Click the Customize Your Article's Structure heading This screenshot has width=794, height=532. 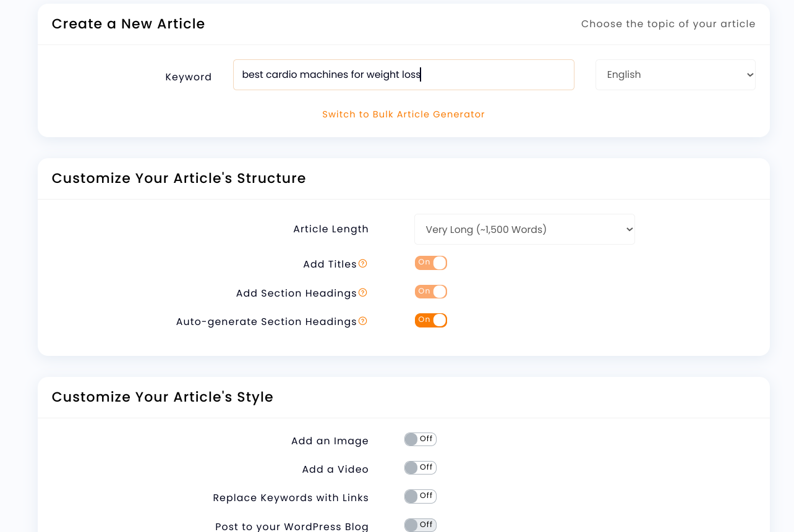[179, 179]
